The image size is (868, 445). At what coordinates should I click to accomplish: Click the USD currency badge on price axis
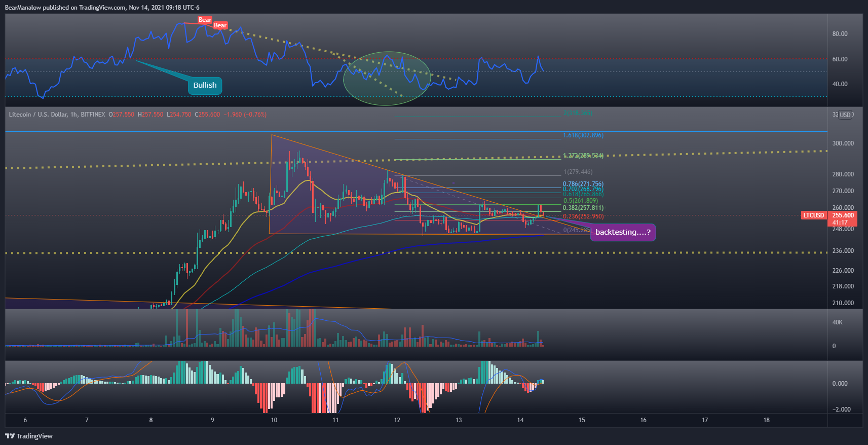point(845,115)
